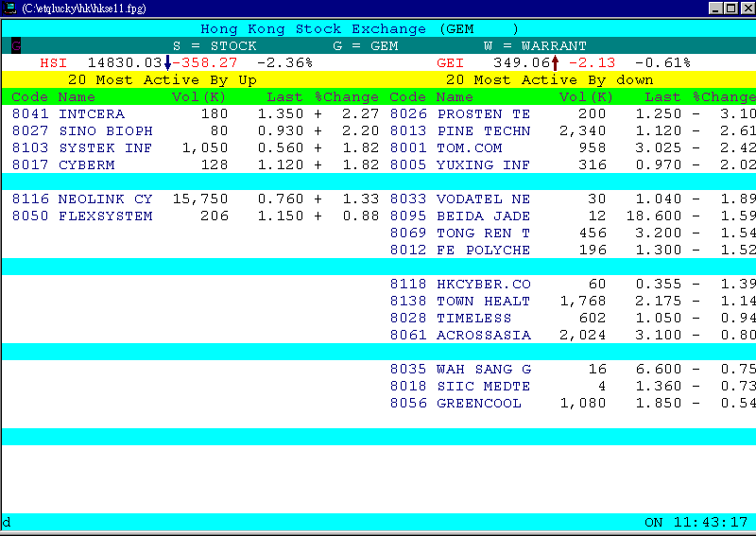
Task: Click the GEI up arrow indicator
Action: pos(555,62)
